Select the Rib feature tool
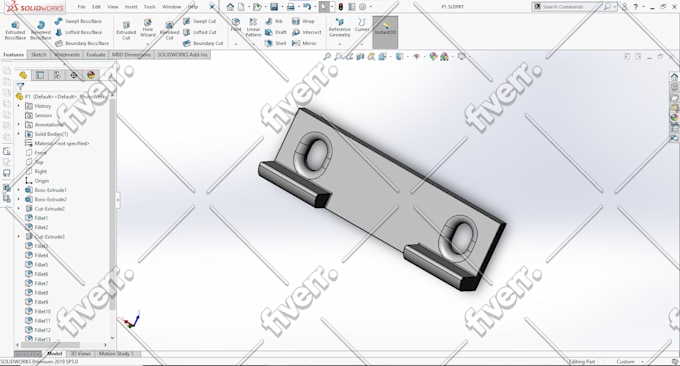 click(x=274, y=21)
